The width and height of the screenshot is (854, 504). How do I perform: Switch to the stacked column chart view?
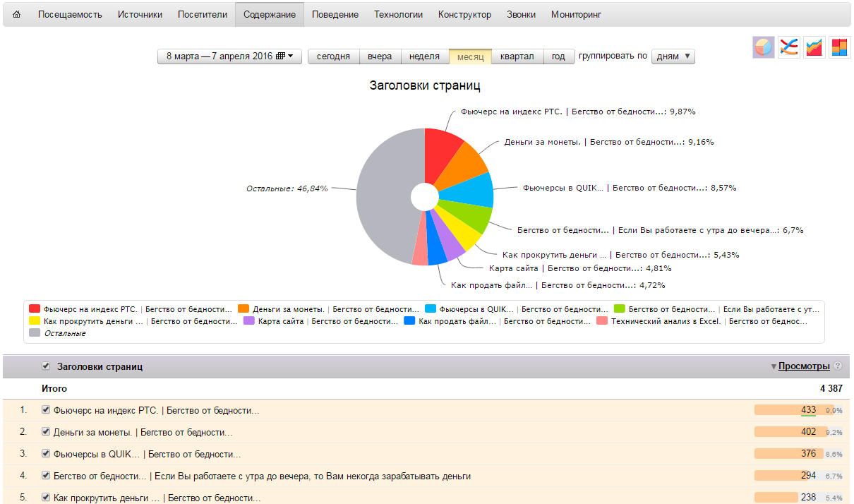(x=839, y=47)
